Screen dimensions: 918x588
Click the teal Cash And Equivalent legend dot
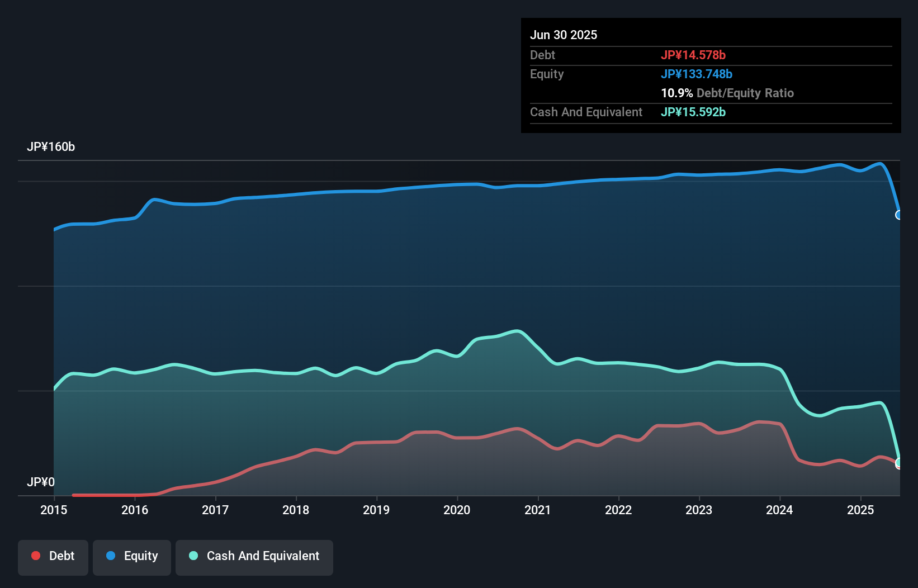click(193, 556)
